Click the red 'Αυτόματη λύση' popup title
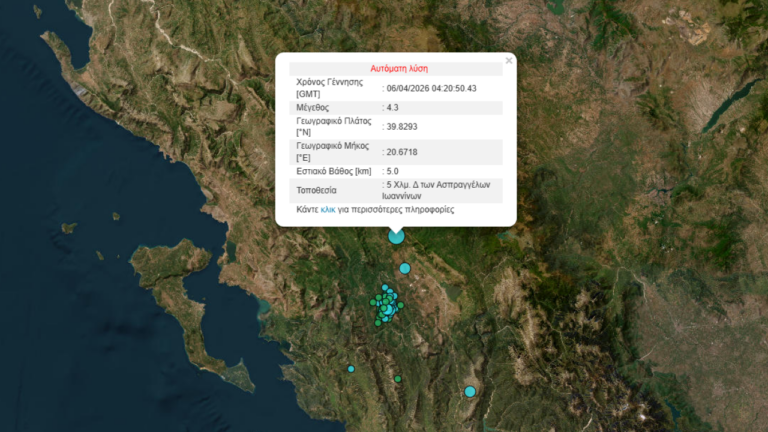 [x=399, y=69]
